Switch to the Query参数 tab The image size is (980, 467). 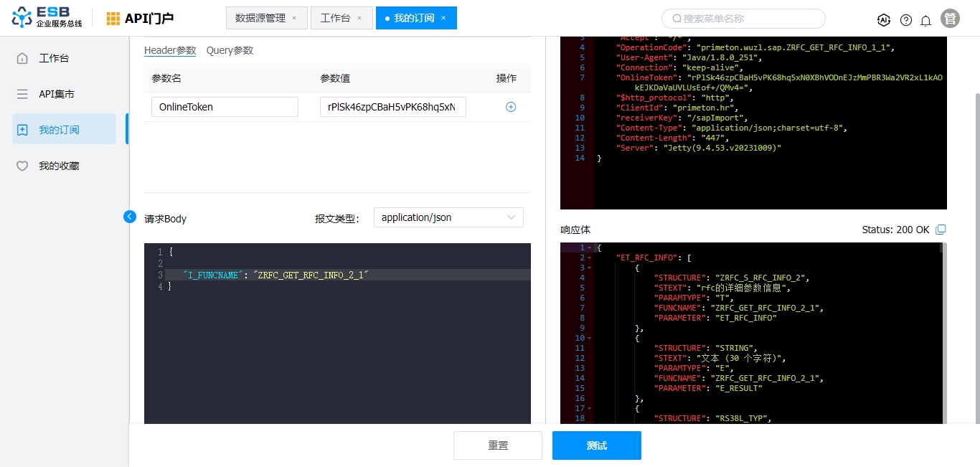230,50
